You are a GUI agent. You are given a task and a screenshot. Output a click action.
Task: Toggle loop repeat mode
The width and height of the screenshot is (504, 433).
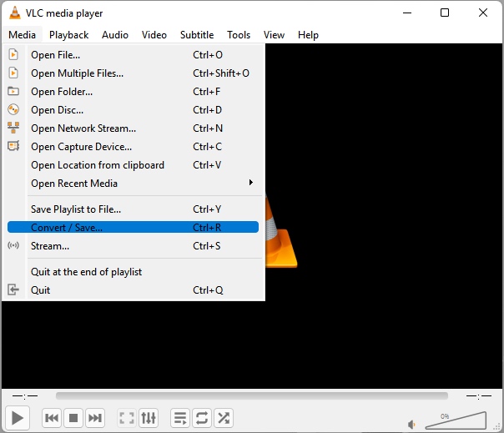(x=201, y=418)
